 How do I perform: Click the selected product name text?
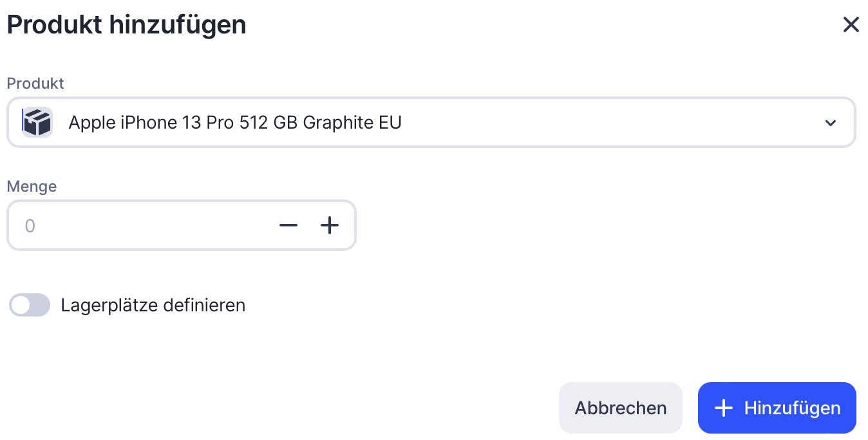(x=235, y=122)
